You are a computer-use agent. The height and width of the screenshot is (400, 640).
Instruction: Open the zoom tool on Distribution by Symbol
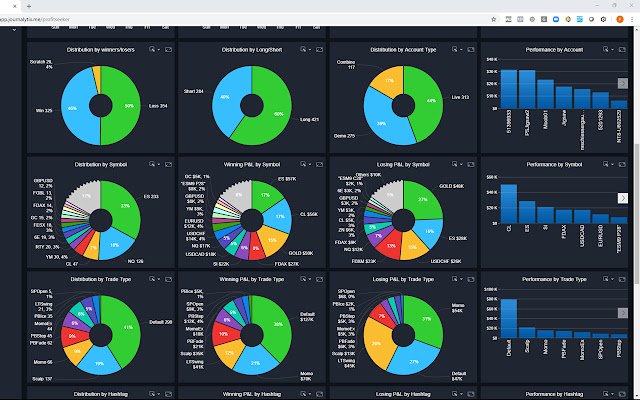(152, 164)
